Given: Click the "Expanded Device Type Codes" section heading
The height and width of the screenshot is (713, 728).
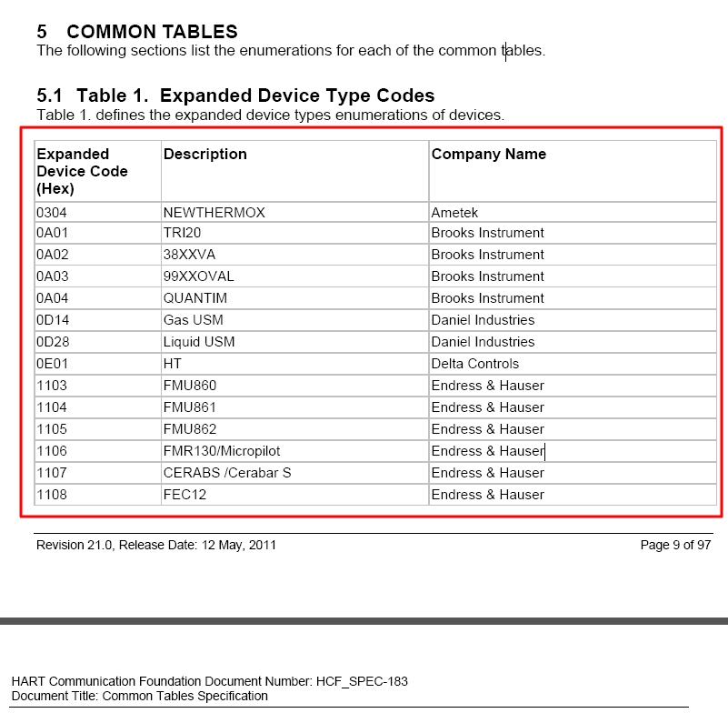Looking at the screenshot, I should [236, 95].
